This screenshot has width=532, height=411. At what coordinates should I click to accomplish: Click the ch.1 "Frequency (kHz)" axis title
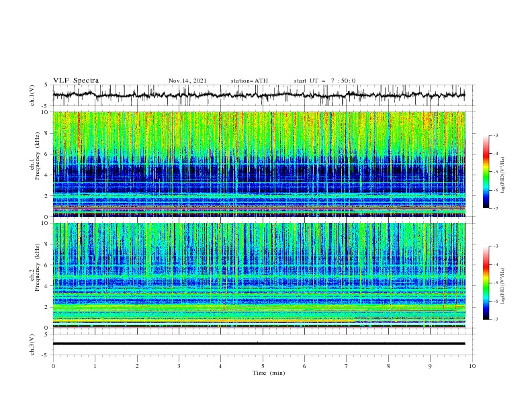coord(37,156)
